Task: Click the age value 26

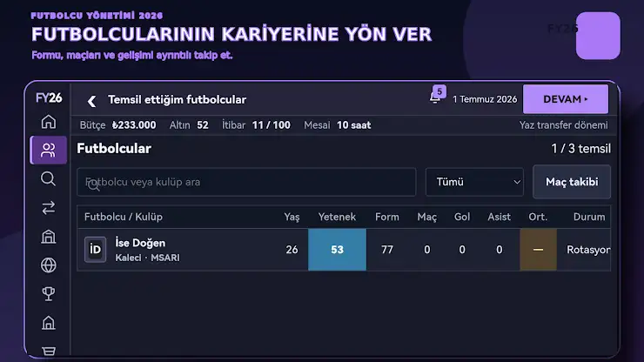Action: coord(292,250)
